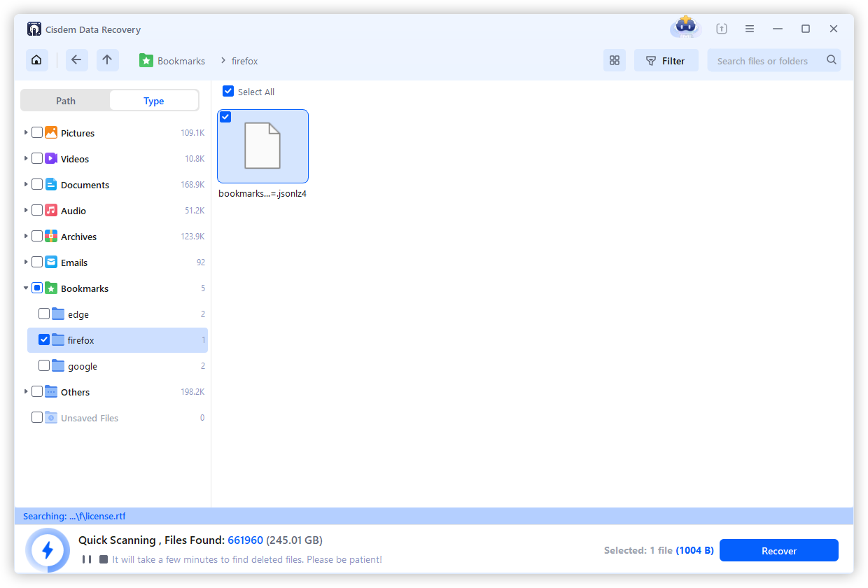Click the Home navigation icon
Viewport: 868px width, 588px height.
pyautogui.click(x=36, y=60)
